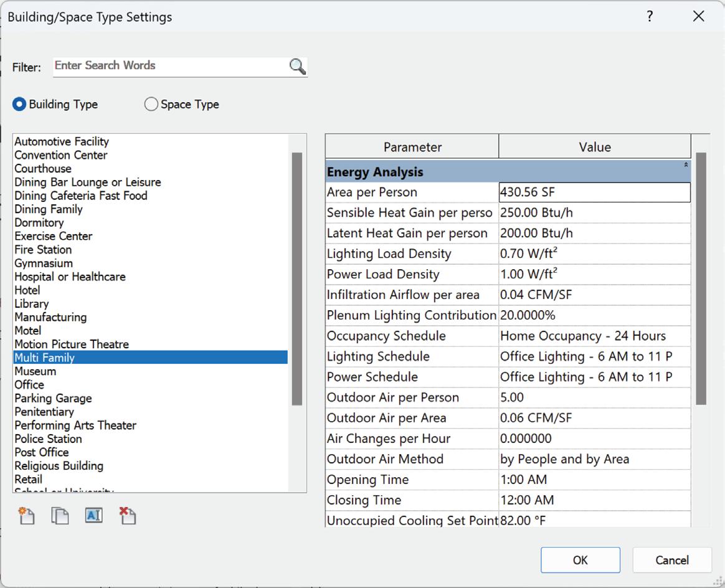
Task: Click the dialog Help question mark
Action: click(650, 17)
